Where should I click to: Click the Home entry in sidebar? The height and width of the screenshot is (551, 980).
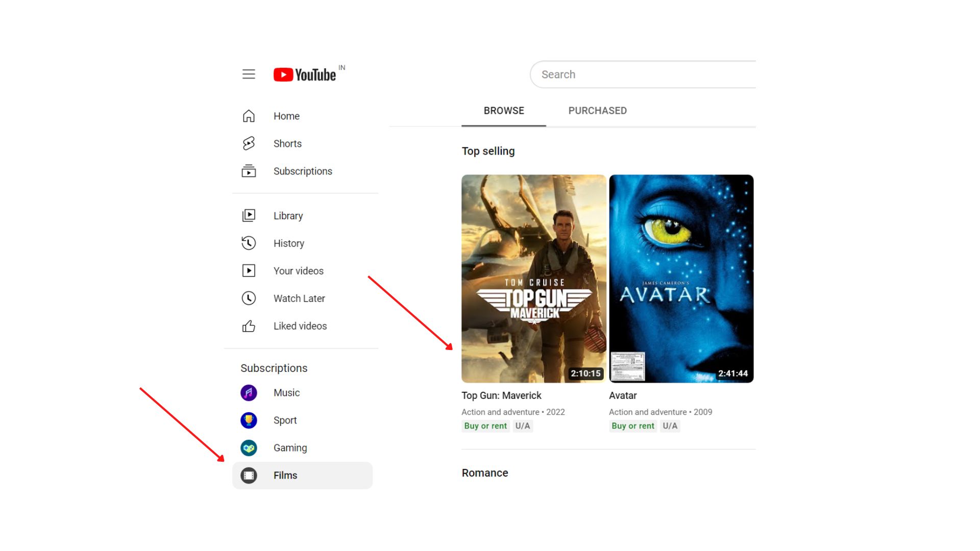[x=286, y=116]
